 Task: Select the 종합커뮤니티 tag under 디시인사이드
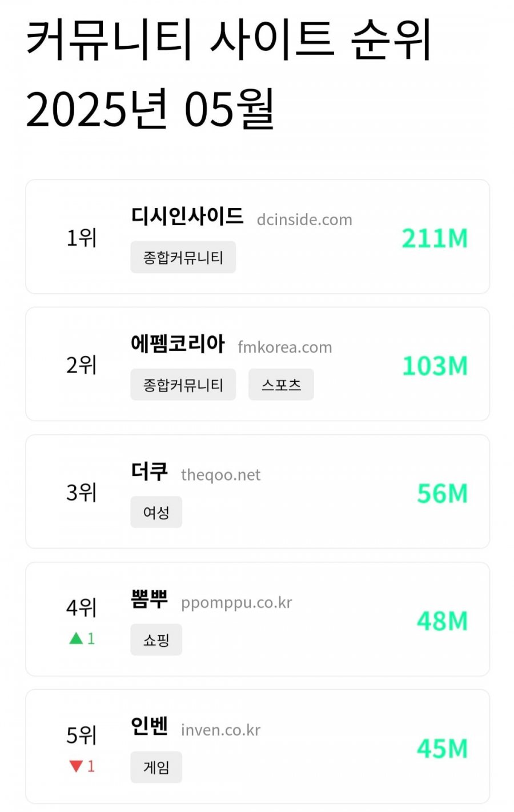pos(183,257)
